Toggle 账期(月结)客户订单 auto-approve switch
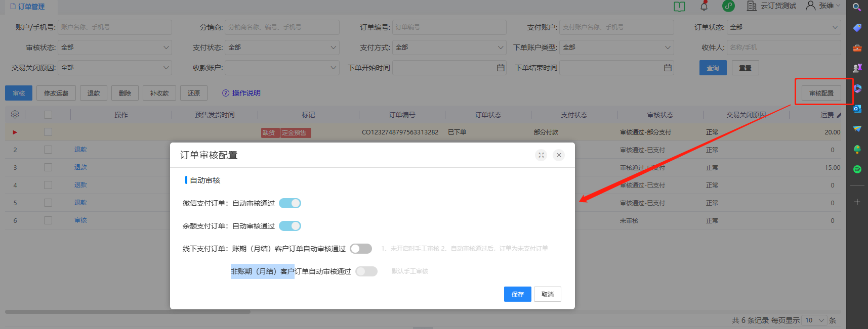This screenshot has width=868, height=329. point(361,249)
